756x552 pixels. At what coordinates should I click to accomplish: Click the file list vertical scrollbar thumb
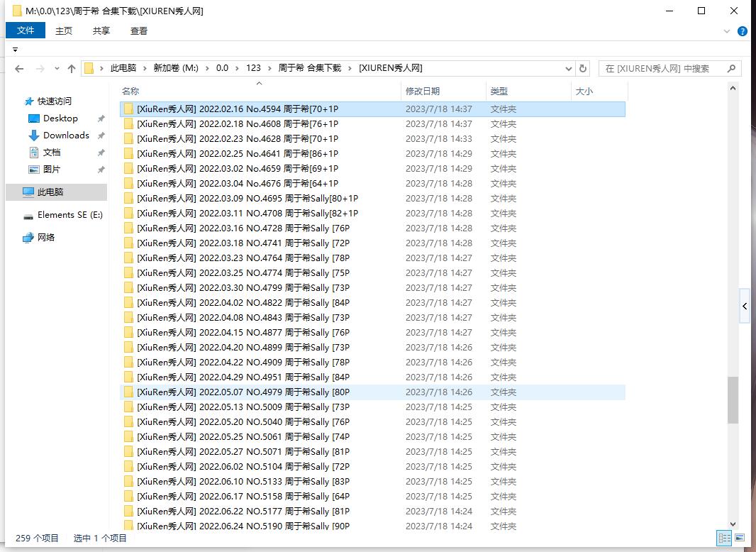(733, 400)
